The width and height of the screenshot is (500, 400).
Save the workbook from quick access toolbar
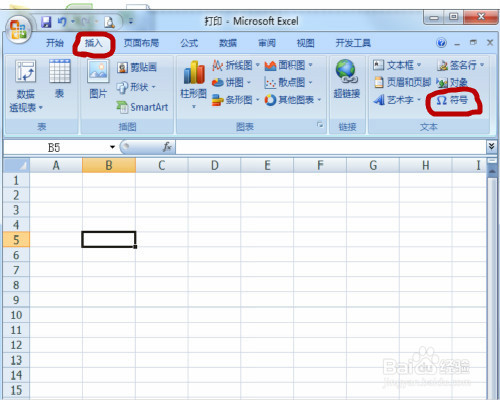(46, 22)
